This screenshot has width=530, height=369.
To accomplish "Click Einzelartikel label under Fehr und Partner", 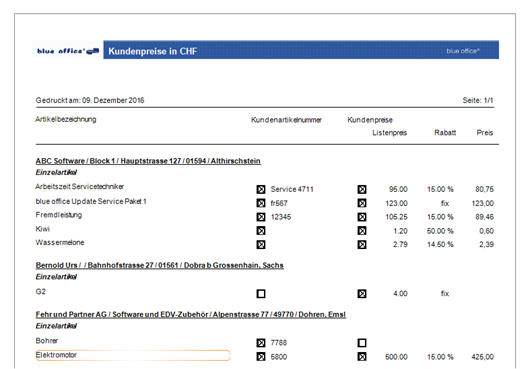I will click(56, 326).
